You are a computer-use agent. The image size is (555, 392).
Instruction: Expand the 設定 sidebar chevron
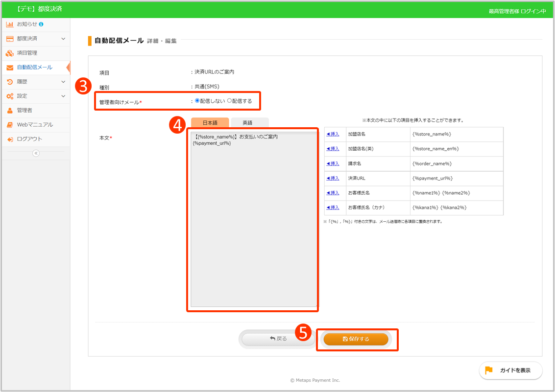coord(63,96)
